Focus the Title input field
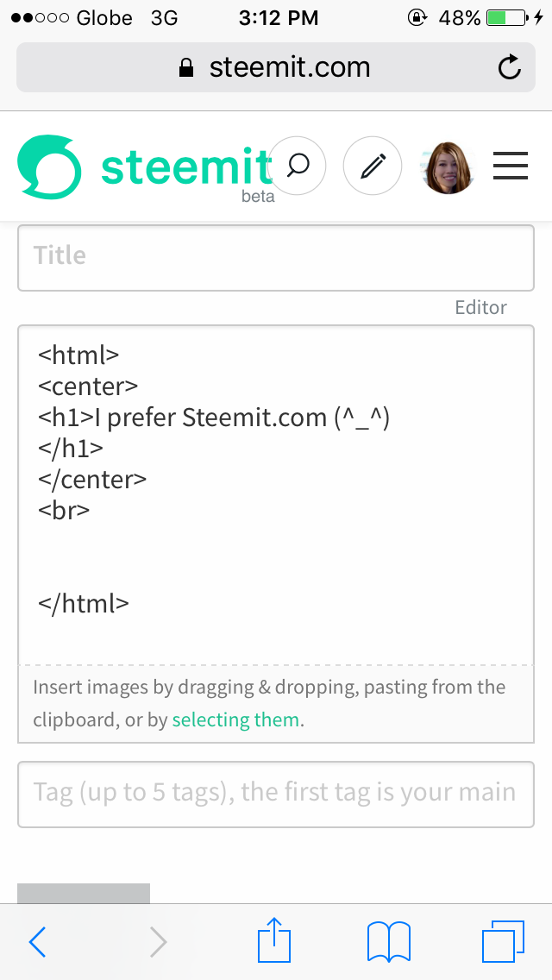Image resolution: width=552 pixels, height=980 pixels. 276,257
